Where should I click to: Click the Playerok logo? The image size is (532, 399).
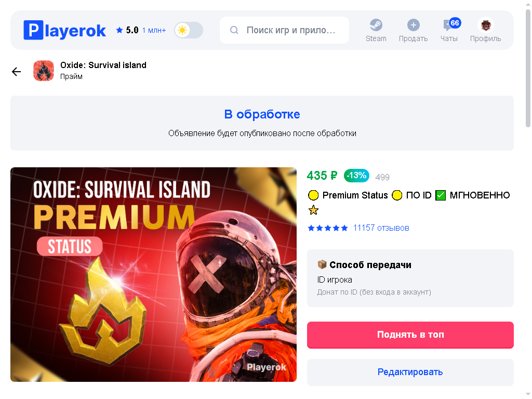pos(64,30)
